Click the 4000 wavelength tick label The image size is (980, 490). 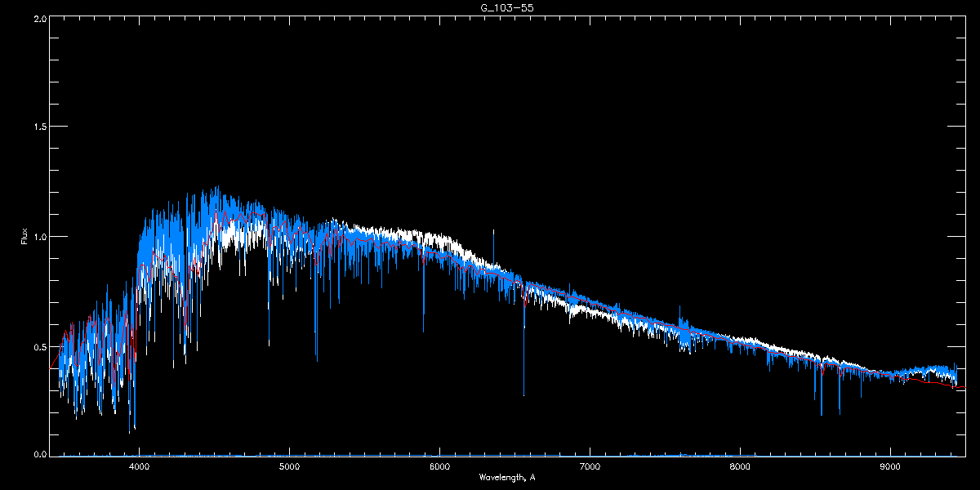pos(139,466)
